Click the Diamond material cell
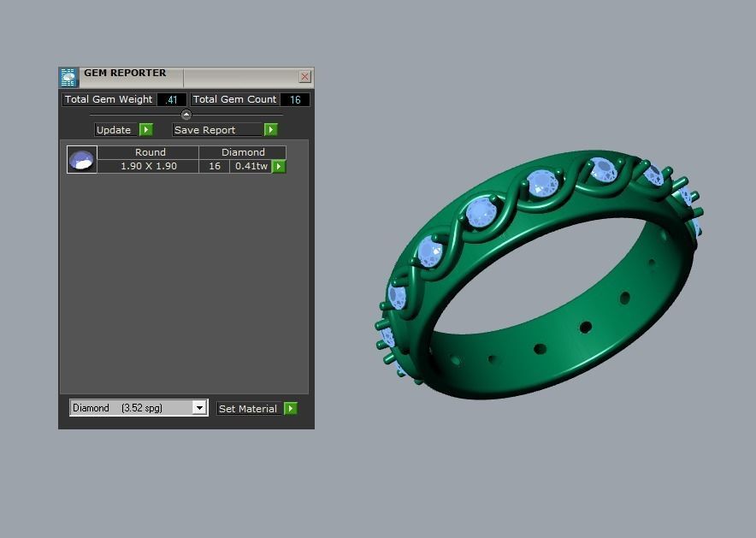Screen dimensions: 756x538 243,152
